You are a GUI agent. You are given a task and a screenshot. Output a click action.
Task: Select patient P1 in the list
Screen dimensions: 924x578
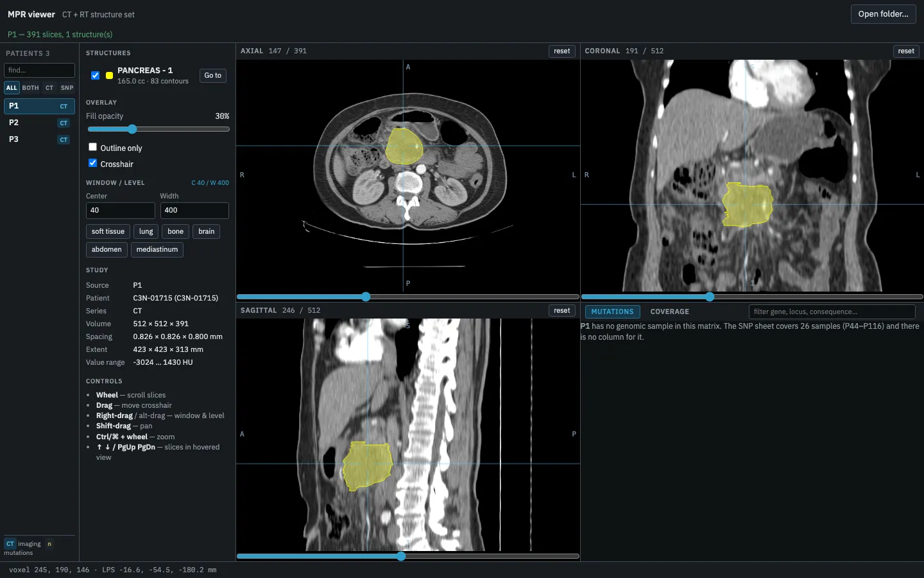pos(40,106)
